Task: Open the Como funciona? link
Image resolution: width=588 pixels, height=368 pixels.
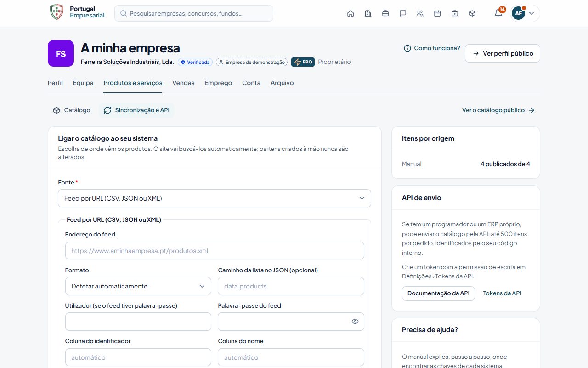Action: point(432,48)
